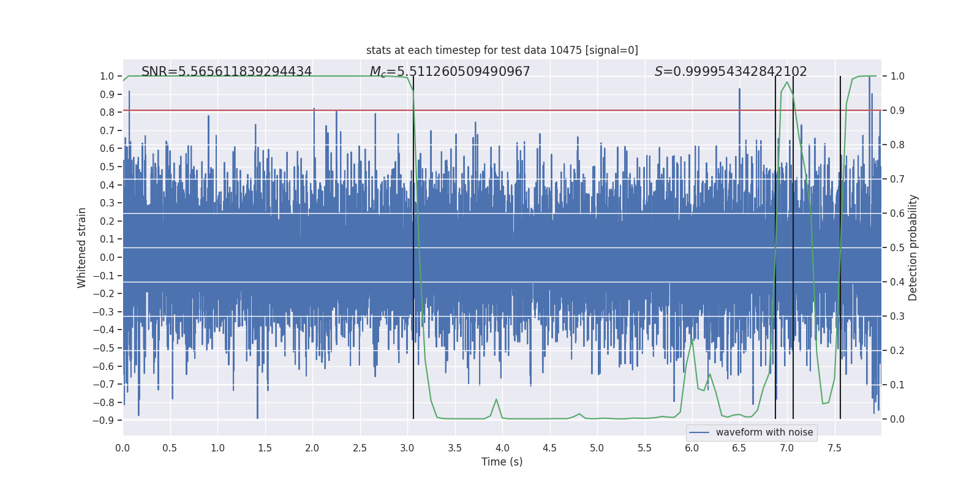
Task: Click the 5.0 tick label on time axis
Action: 597,448
